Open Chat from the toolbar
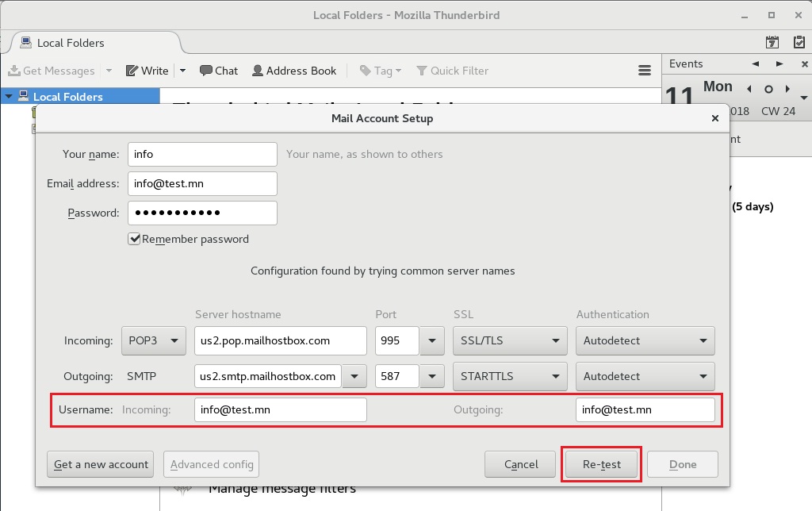The height and width of the screenshot is (511, 812). pyautogui.click(x=219, y=71)
